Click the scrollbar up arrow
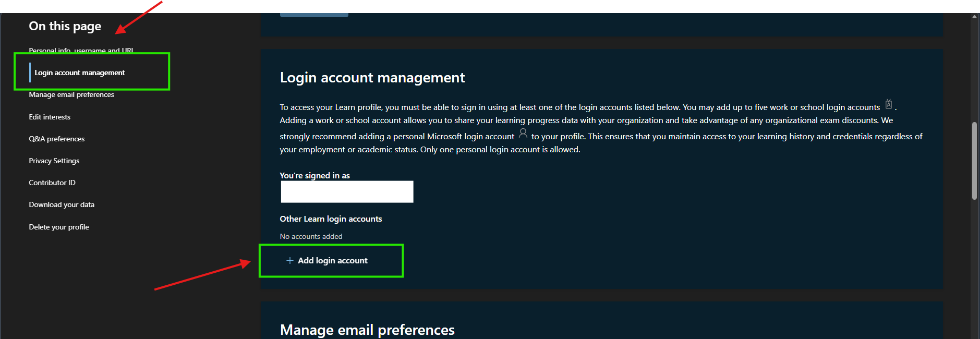Screen dimensions: 980x339 974,17
